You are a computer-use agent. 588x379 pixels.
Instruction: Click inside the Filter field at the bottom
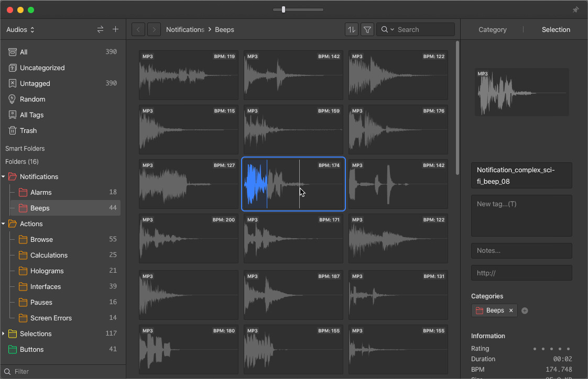[x=63, y=371]
